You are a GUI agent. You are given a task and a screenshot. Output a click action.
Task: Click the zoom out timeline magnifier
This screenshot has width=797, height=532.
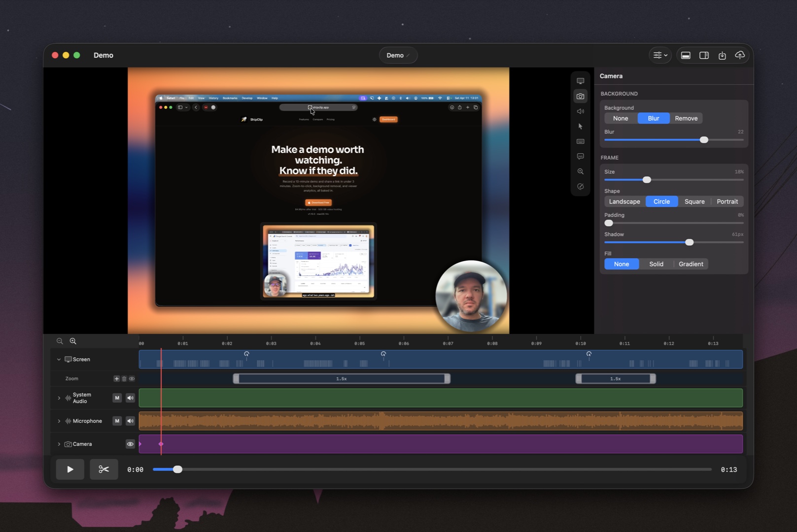[x=60, y=341]
